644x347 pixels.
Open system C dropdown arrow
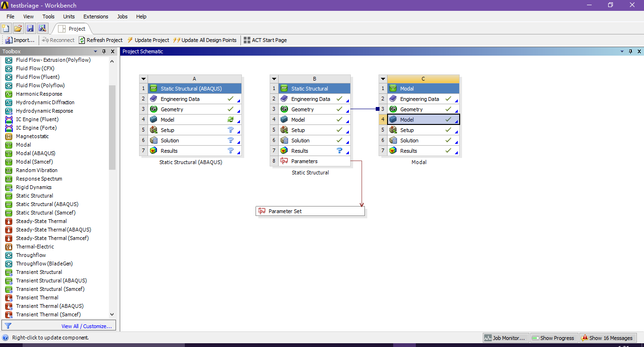point(383,79)
